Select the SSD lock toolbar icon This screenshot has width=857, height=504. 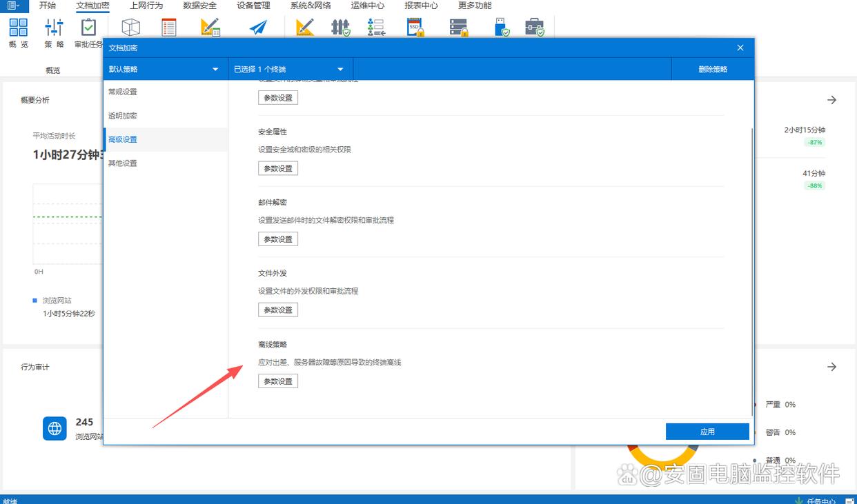click(x=415, y=28)
